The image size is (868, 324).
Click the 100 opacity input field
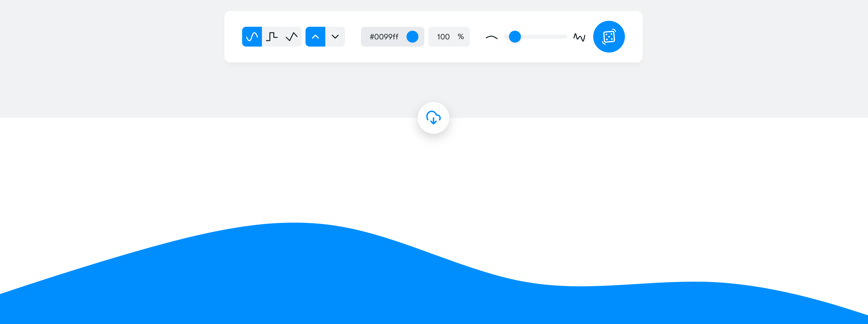pyautogui.click(x=443, y=36)
